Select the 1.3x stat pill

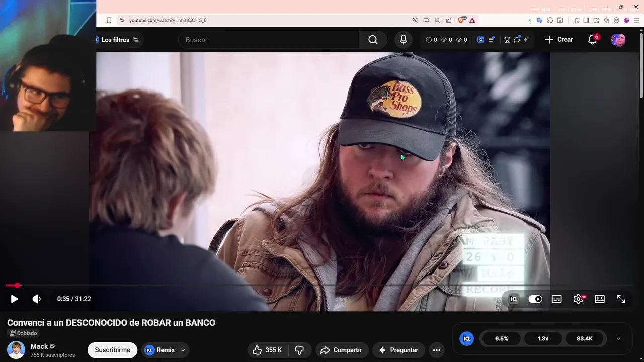(543, 338)
